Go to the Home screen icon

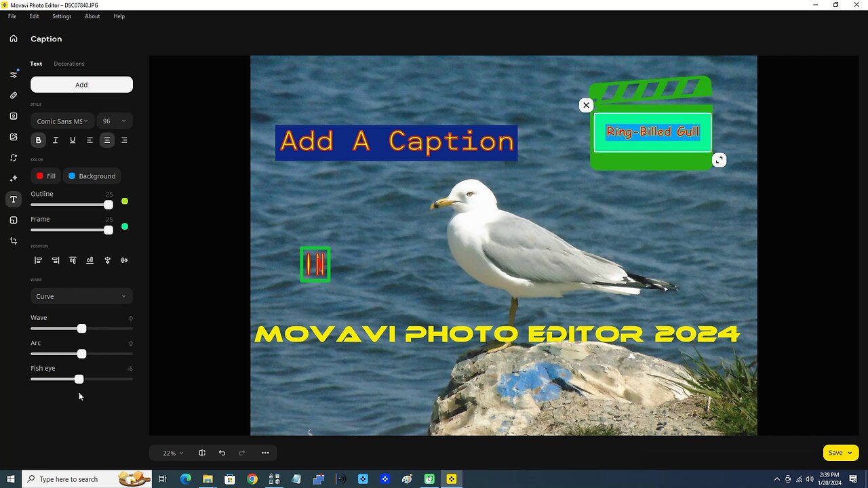click(13, 39)
